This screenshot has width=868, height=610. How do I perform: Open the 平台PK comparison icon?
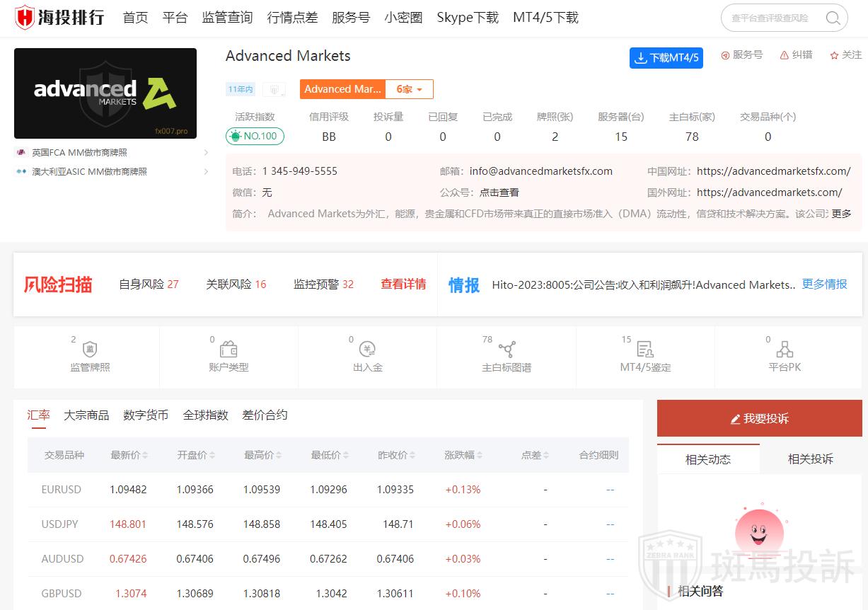pos(785,349)
